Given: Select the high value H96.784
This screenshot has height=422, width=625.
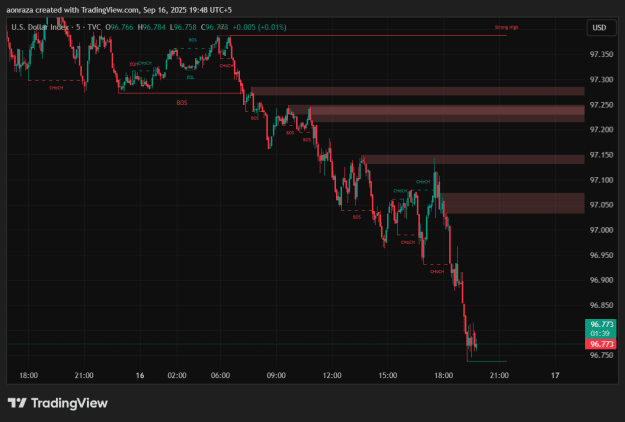Looking at the screenshot, I should 151,27.
